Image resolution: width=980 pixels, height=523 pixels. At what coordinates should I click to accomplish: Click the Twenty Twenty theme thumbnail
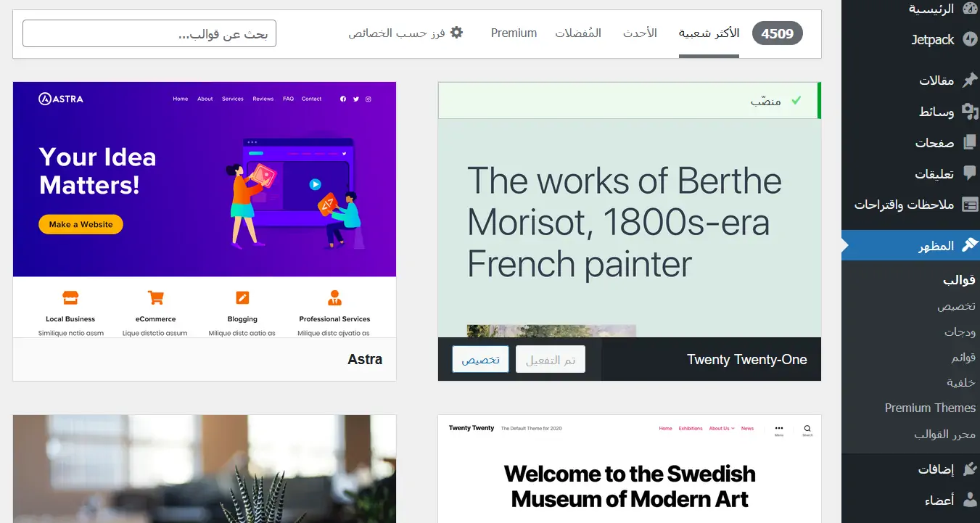pyautogui.click(x=630, y=469)
